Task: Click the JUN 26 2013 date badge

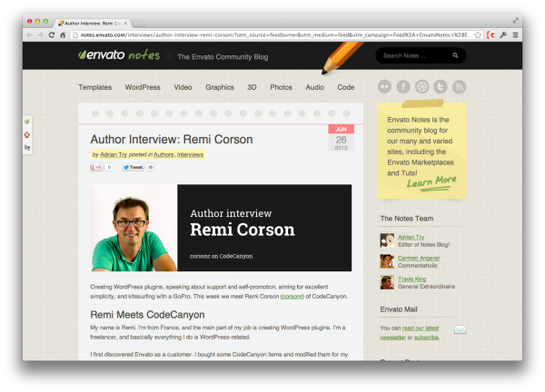Action: click(341, 138)
